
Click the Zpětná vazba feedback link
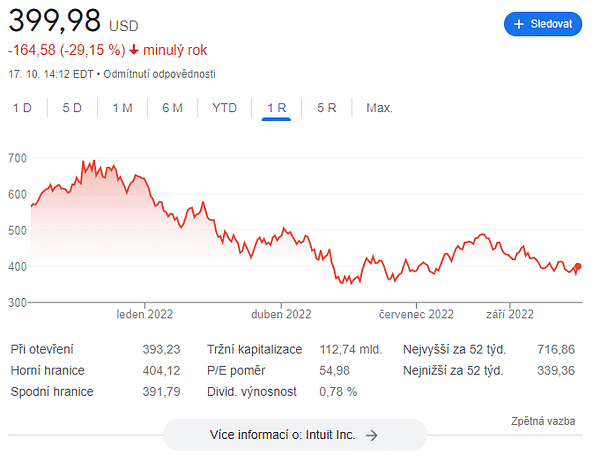point(543,421)
